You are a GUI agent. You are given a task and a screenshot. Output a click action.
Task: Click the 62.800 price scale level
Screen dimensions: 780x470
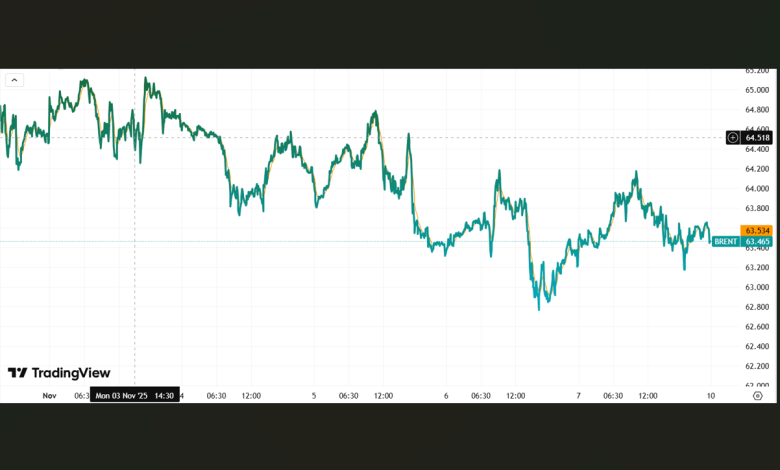(757, 307)
